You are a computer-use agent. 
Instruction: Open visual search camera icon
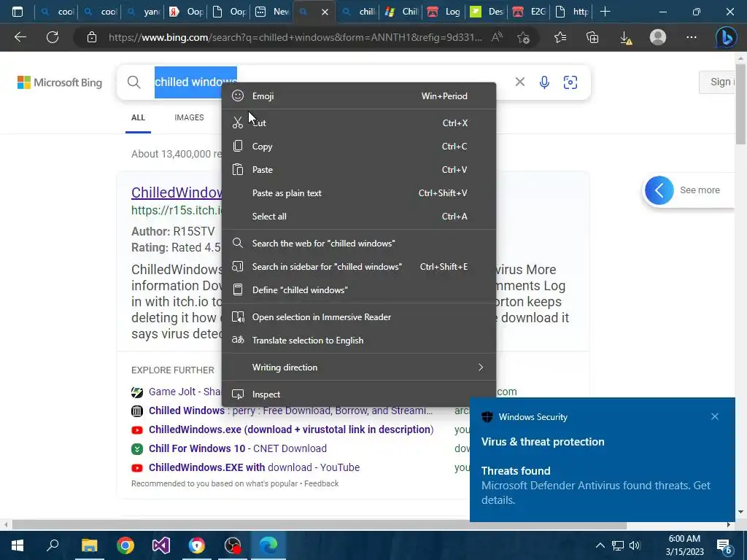click(570, 82)
